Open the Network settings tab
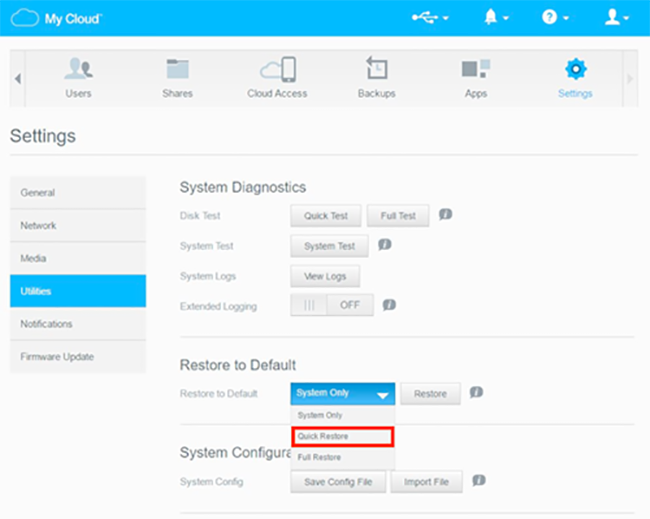Screen dimensions: 650x519 point(78,226)
